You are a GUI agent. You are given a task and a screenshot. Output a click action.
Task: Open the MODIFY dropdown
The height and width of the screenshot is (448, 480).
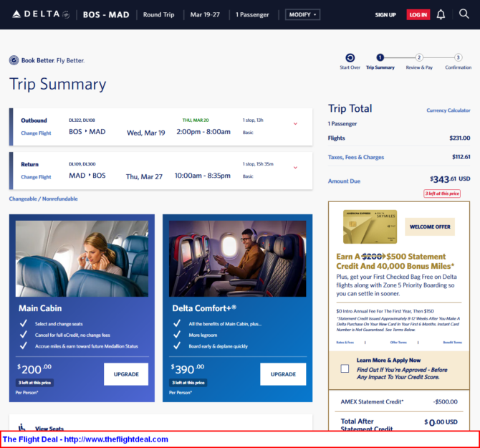click(x=302, y=14)
